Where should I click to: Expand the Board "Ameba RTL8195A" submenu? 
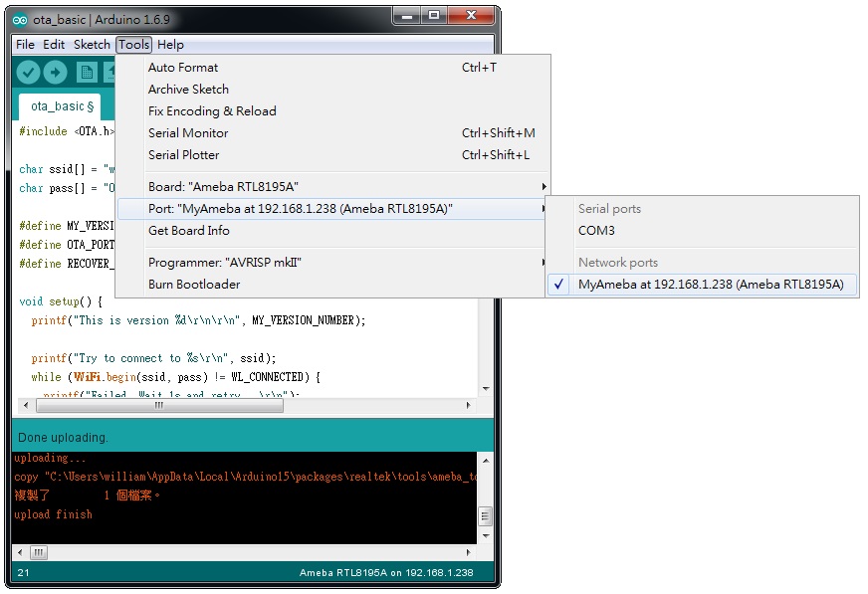(332, 187)
